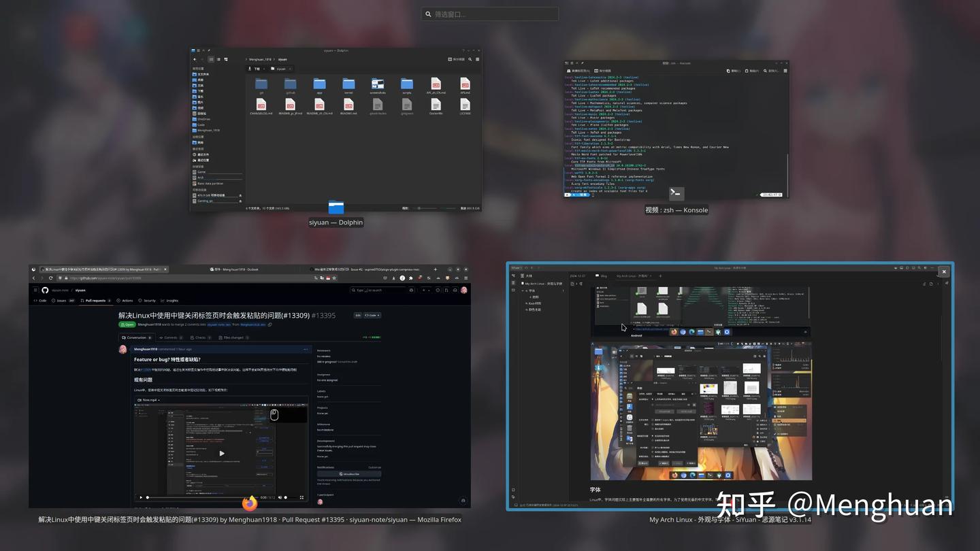
Task: Select icon view mode in Dolphin toolbar
Action: (212, 59)
